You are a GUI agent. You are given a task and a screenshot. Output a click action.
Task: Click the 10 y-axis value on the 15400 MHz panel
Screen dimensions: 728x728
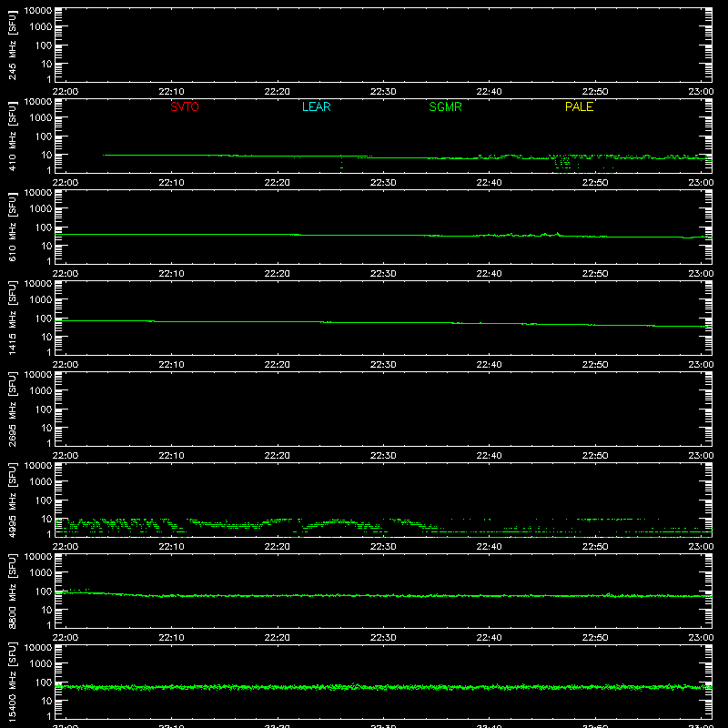[x=46, y=701]
